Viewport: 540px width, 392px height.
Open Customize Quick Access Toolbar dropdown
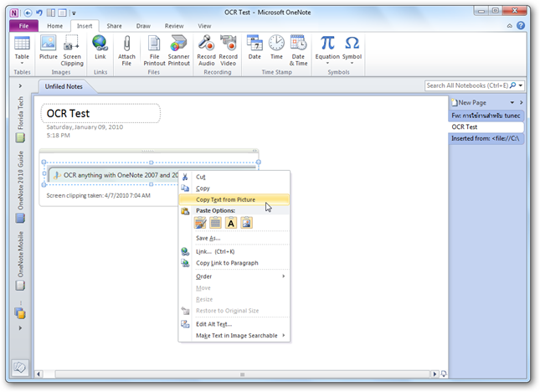tap(74, 13)
